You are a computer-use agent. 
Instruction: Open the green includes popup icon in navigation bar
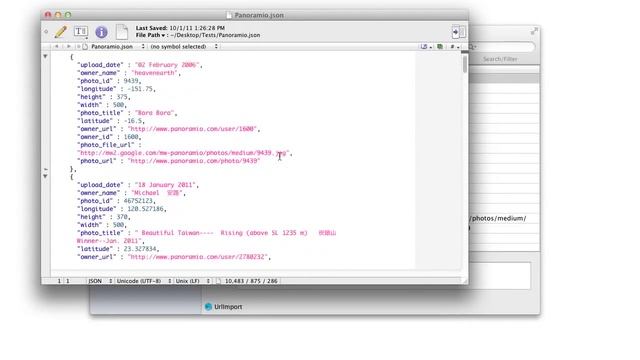tap(440, 47)
